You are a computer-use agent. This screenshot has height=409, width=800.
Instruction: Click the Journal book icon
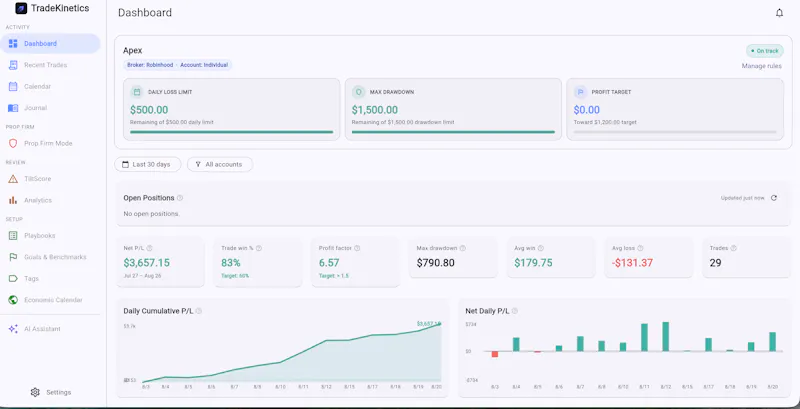[x=13, y=108]
